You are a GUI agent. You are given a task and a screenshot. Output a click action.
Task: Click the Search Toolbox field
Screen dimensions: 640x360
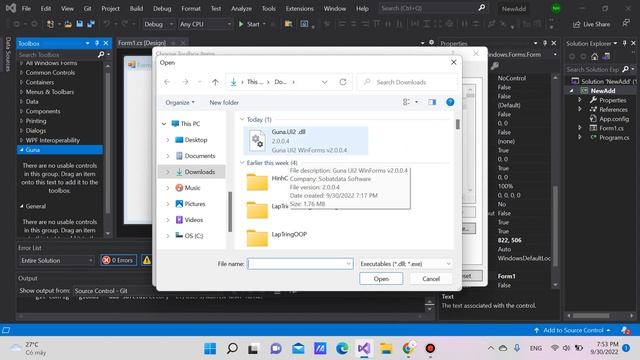[x=57, y=54]
